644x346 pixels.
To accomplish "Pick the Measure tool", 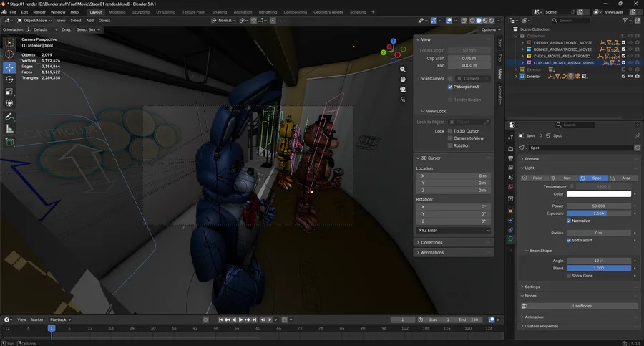I will point(9,128).
